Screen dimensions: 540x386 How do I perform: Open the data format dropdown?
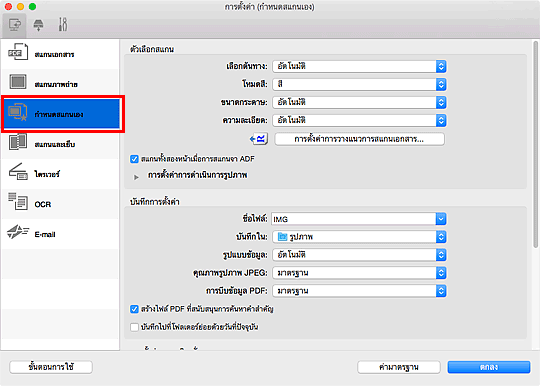coord(359,255)
